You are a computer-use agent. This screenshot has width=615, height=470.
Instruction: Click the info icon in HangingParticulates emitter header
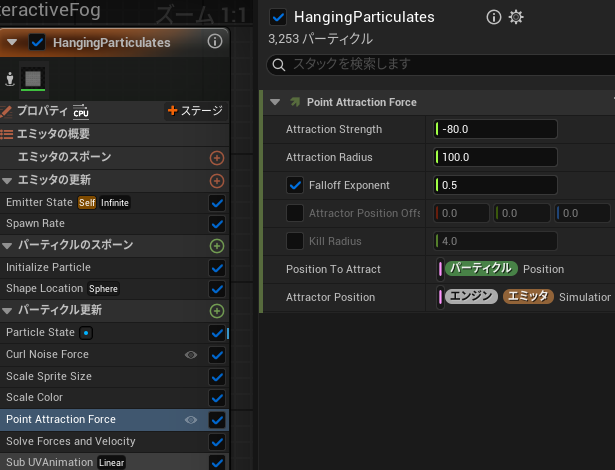point(215,42)
